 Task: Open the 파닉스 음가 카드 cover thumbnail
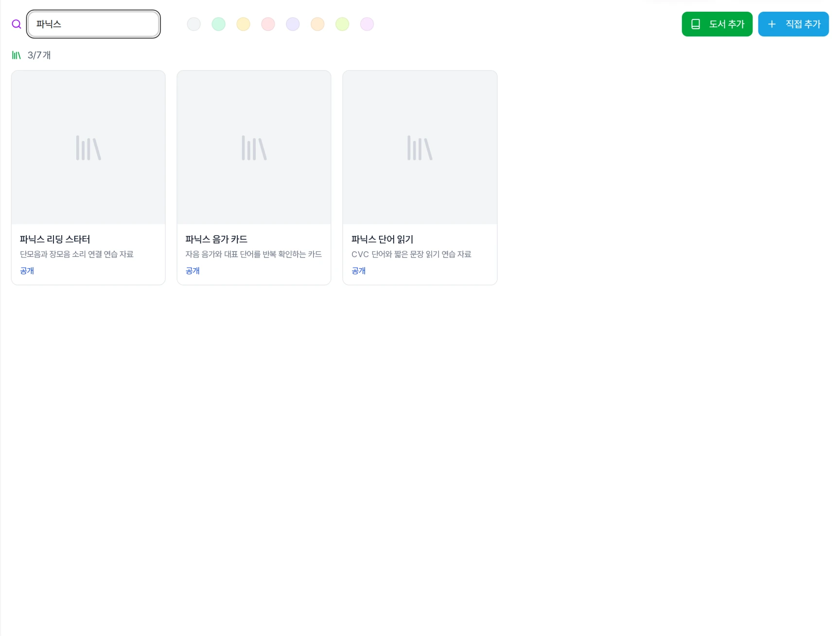click(254, 148)
